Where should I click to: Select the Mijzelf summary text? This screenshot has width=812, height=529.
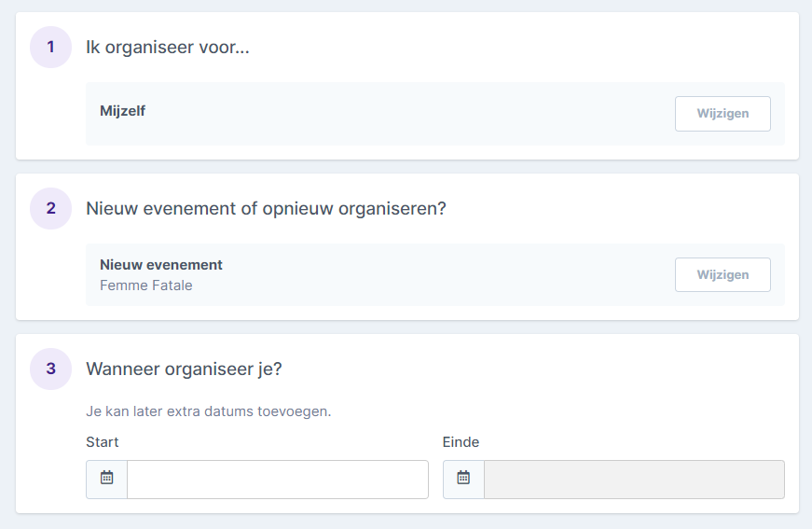123,111
